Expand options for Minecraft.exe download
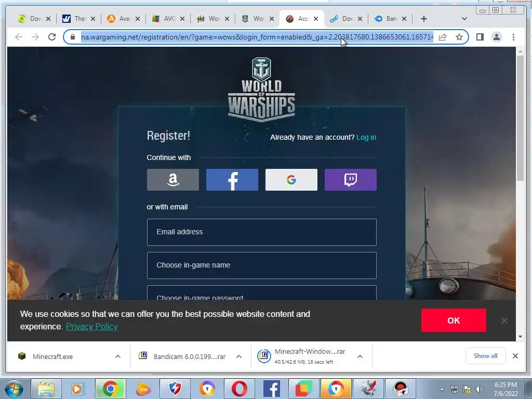 (x=118, y=356)
